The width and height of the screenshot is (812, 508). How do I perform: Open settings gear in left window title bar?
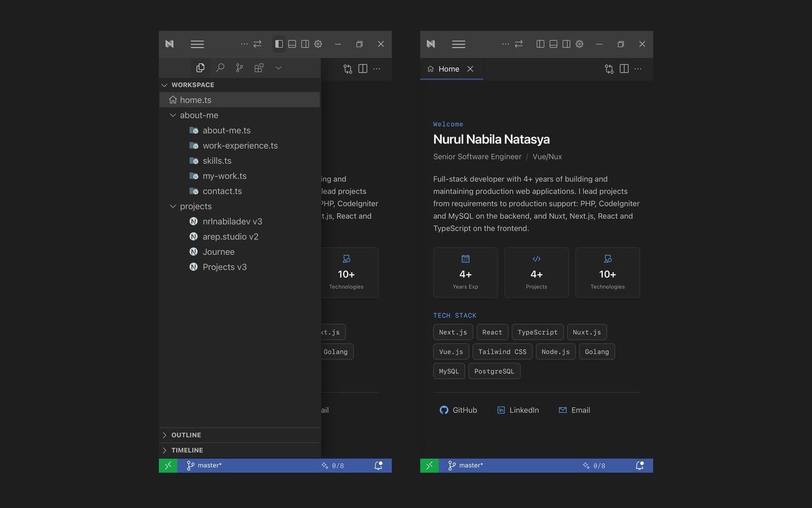pyautogui.click(x=318, y=44)
